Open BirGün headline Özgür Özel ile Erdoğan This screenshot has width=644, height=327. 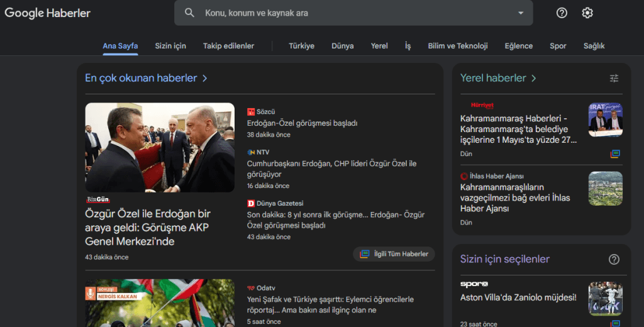(147, 227)
